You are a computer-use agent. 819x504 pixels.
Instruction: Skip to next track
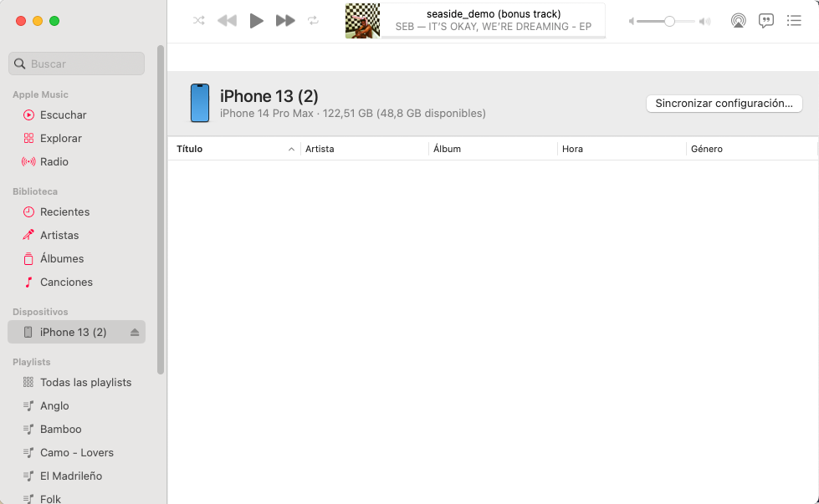click(x=285, y=21)
